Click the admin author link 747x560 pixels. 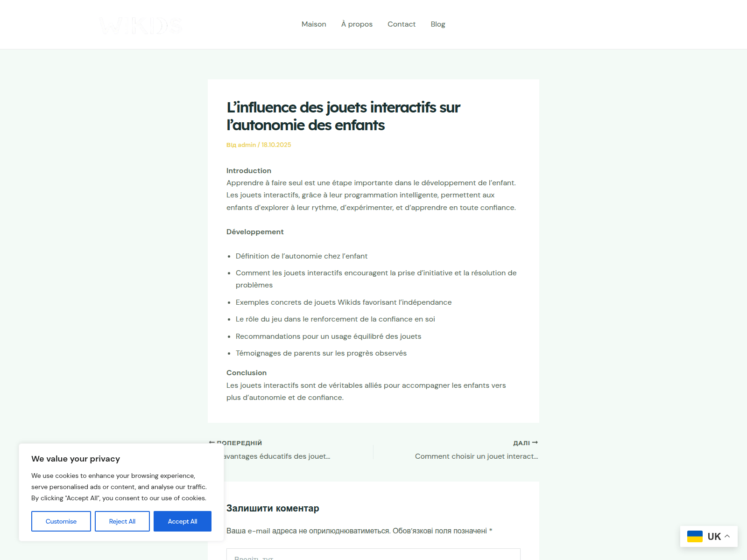(x=247, y=145)
